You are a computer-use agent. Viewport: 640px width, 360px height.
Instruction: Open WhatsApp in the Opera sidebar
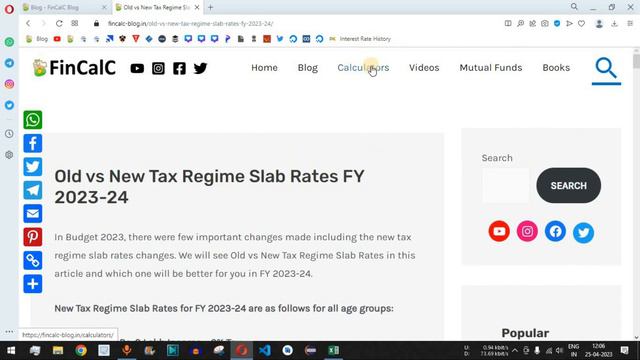pos(9,42)
